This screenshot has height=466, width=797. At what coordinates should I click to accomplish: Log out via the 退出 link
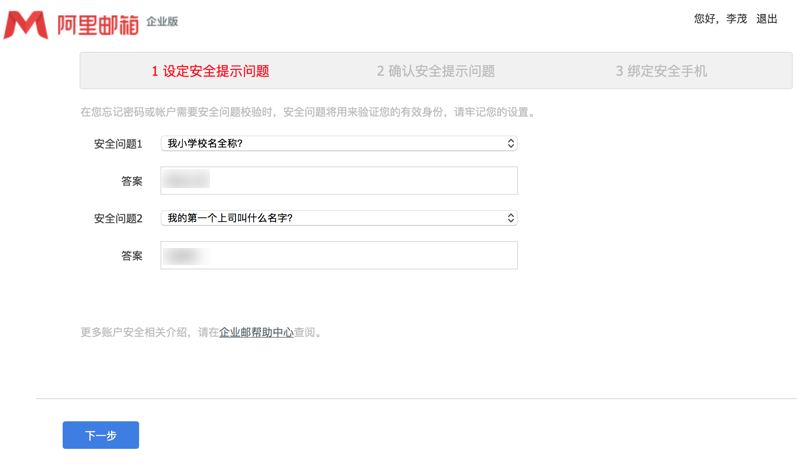tap(767, 19)
